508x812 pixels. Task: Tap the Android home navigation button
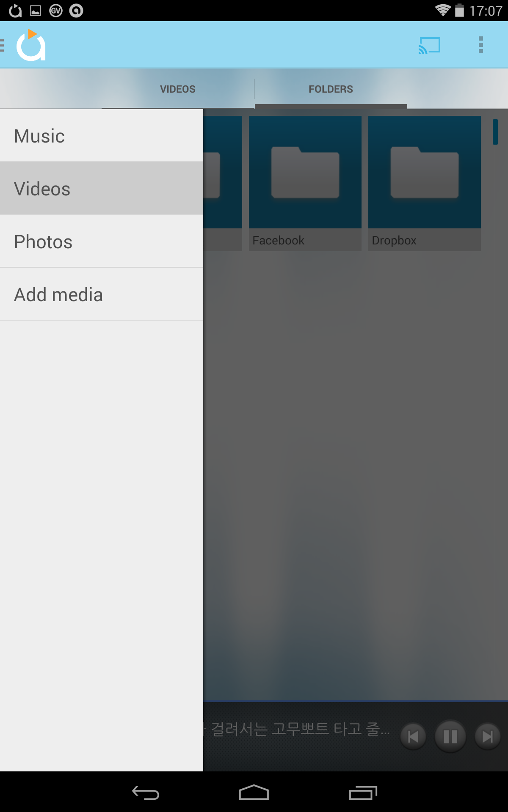click(254, 793)
